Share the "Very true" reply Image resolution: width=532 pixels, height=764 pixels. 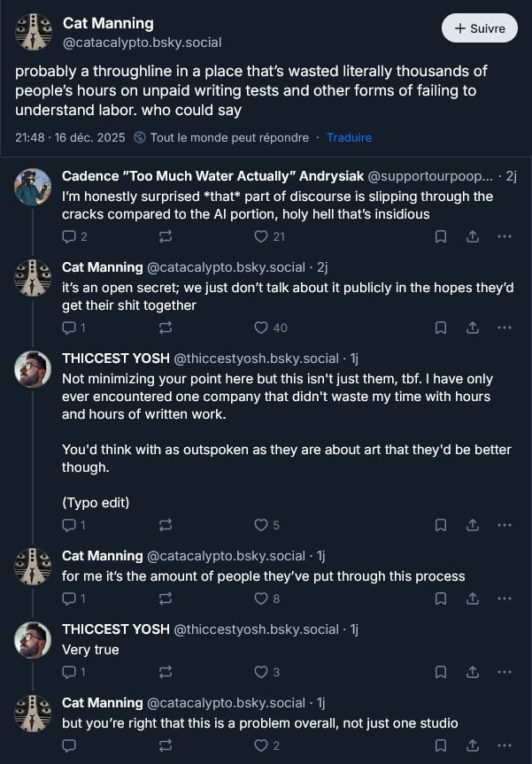pyautogui.click(x=473, y=672)
